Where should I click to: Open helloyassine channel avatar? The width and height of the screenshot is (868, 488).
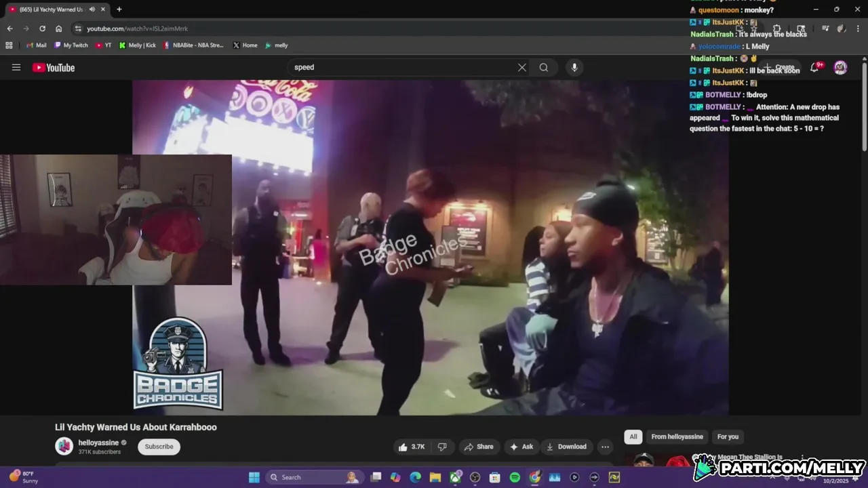64,446
